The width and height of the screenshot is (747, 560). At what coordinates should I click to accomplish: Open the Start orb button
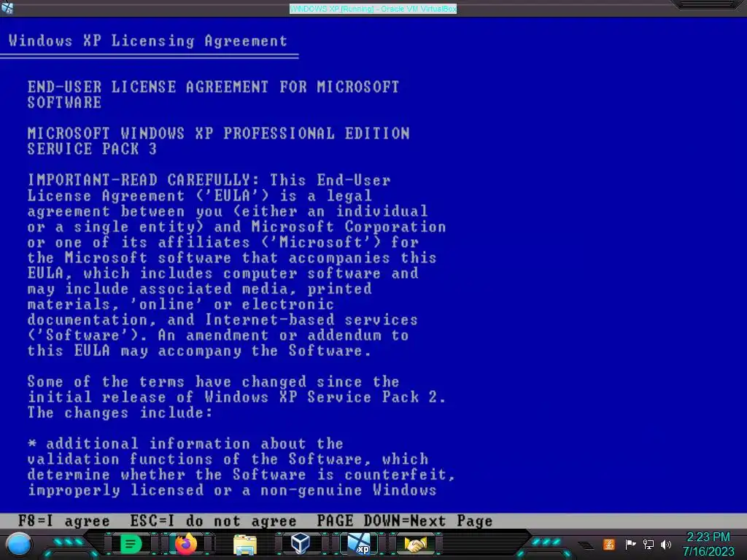18,544
